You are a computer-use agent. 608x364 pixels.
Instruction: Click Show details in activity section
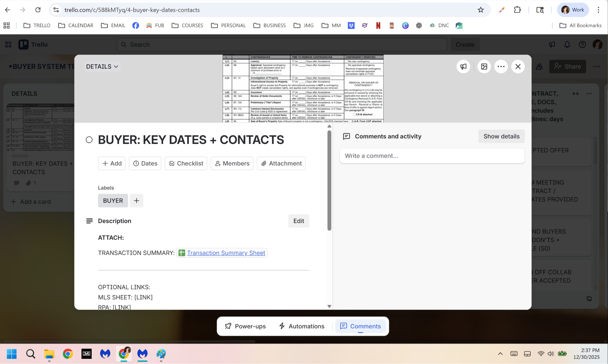(501, 136)
